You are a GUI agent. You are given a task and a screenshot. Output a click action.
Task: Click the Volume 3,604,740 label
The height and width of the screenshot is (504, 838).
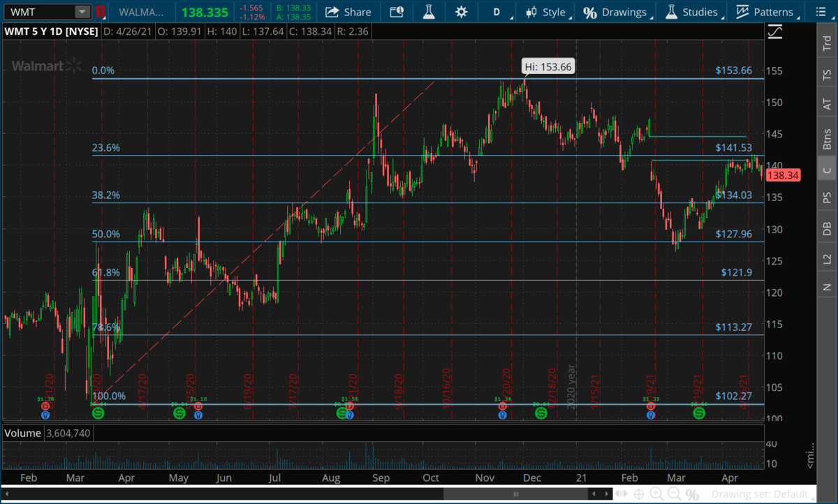click(47, 433)
